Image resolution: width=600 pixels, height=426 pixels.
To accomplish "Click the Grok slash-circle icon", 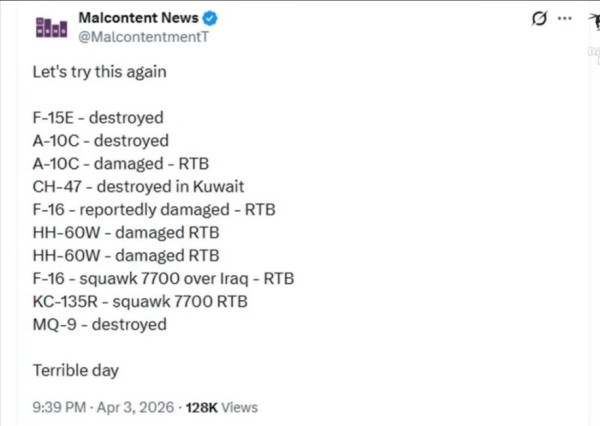I will pos(540,19).
